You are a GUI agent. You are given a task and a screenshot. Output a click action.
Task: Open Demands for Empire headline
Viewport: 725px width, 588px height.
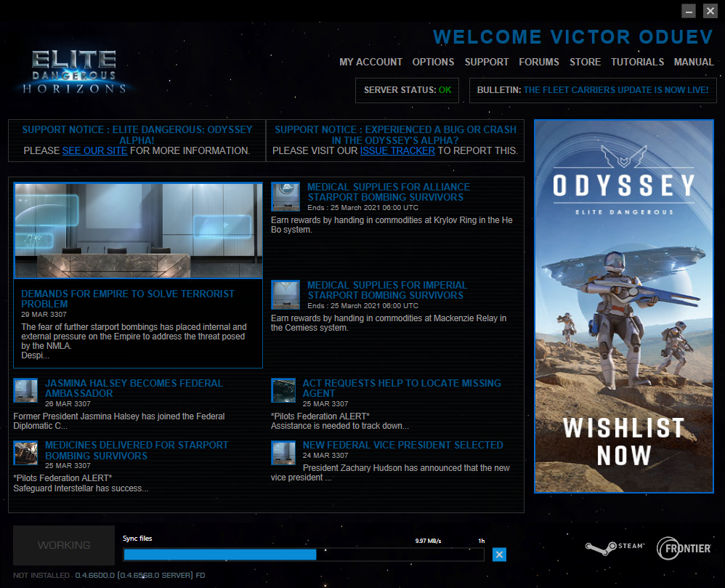coord(128,299)
